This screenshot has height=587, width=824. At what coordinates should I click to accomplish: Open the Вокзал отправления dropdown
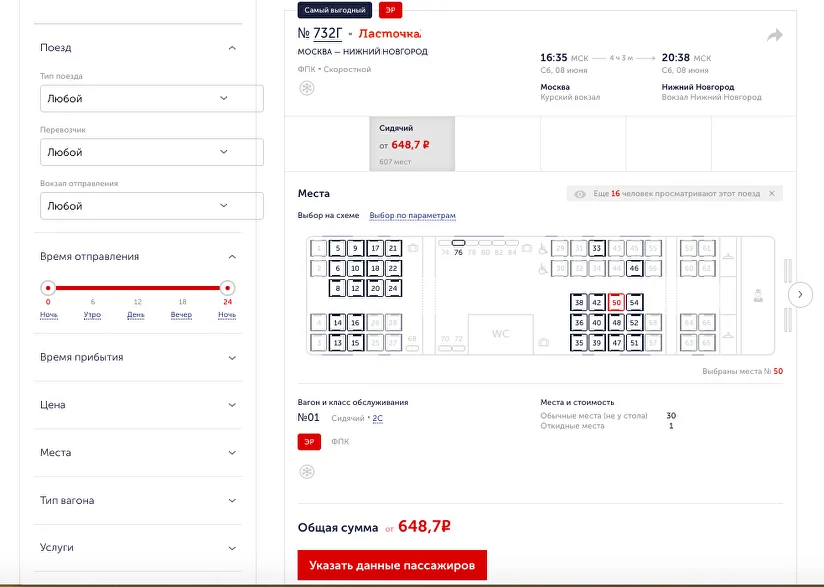(151, 206)
